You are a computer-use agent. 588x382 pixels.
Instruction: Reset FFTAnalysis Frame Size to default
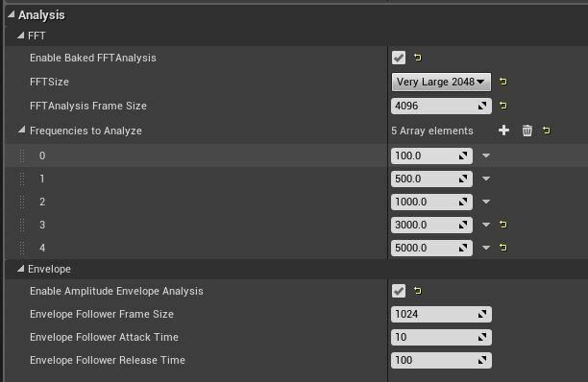[x=503, y=106]
